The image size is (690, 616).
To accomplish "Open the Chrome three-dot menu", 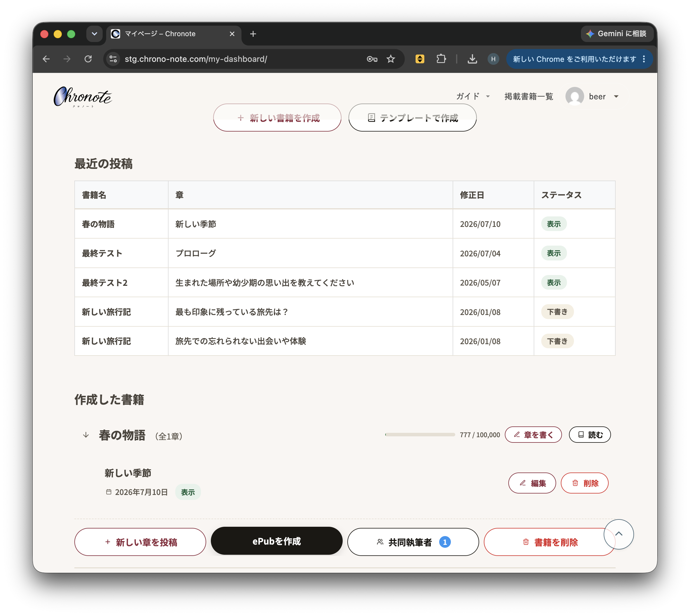I will [644, 59].
